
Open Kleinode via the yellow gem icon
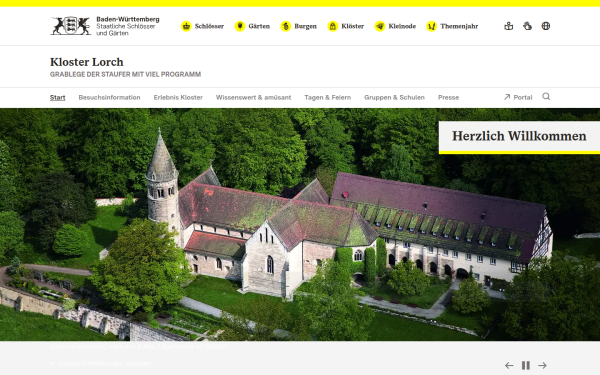380,26
